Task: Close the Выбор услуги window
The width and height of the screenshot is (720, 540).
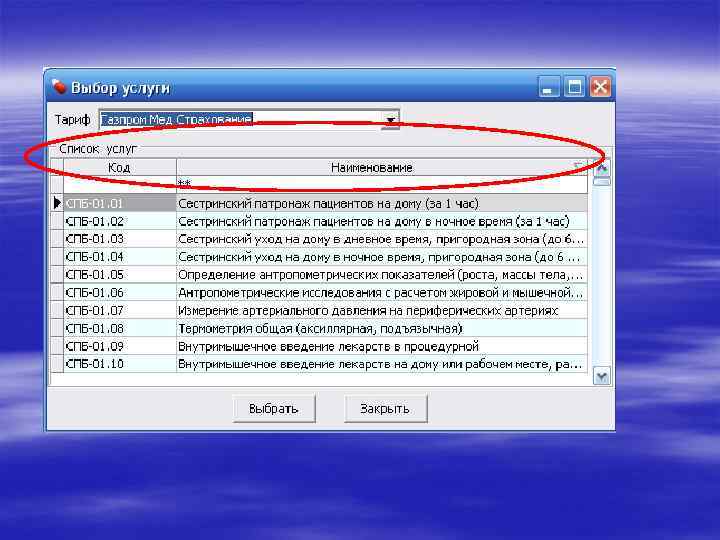Action: pos(600,87)
